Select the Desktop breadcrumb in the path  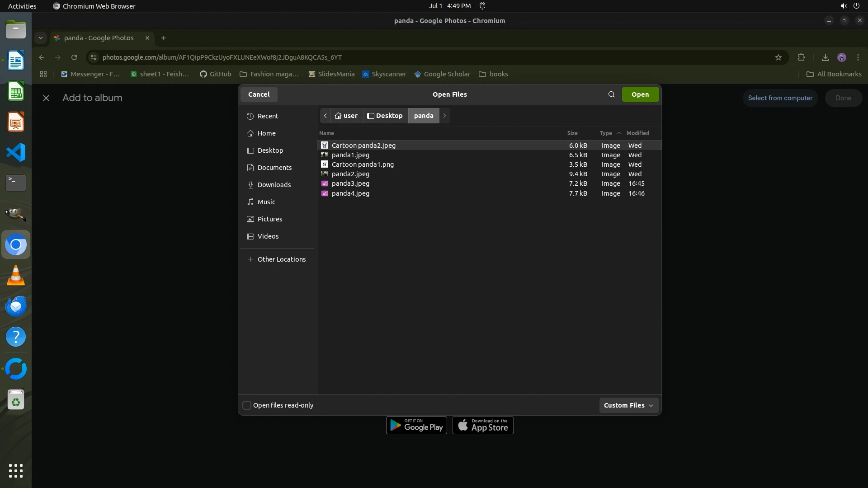pos(385,116)
